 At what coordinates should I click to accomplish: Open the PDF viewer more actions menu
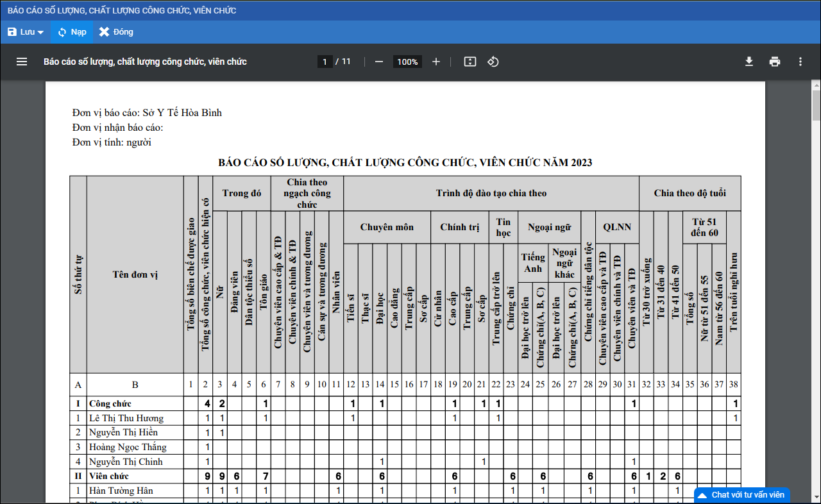pos(800,62)
